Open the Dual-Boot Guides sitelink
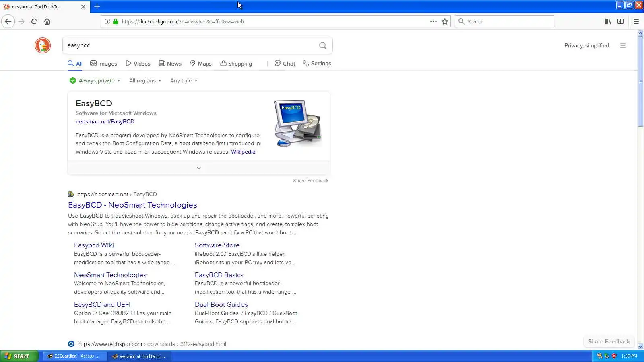 (x=221, y=304)
